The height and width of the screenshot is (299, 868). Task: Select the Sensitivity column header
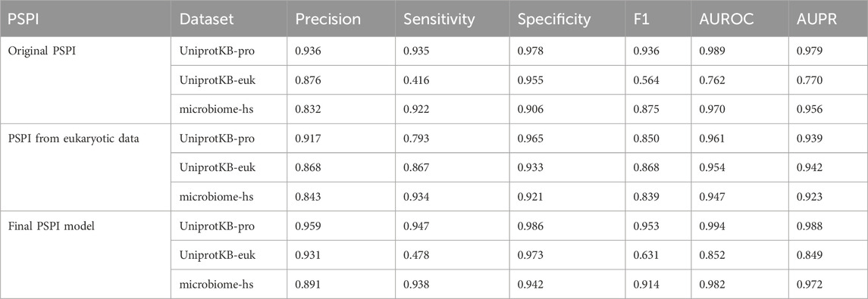point(439,20)
